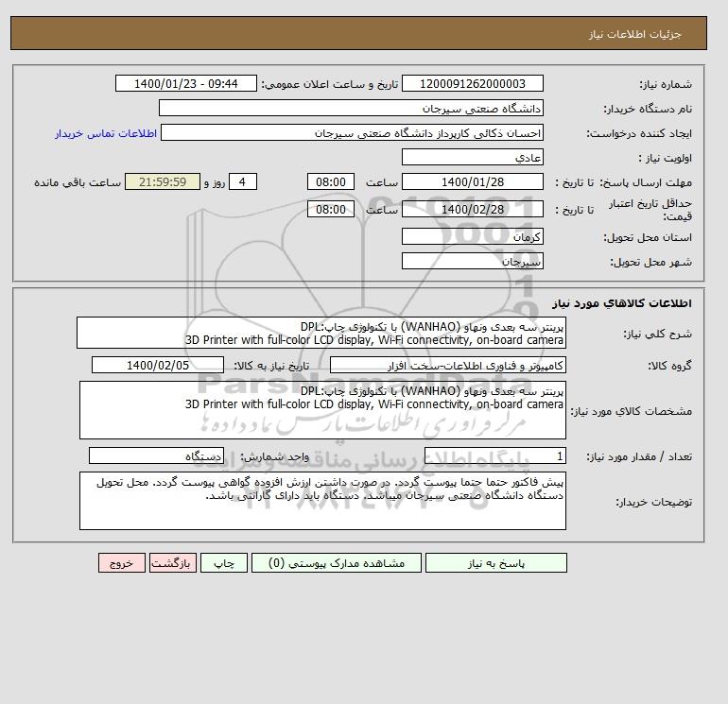Image resolution: width=728 pixels, height=704 pixels.
Task: Click need date field 1400/02/05
Action: point(158,365)
